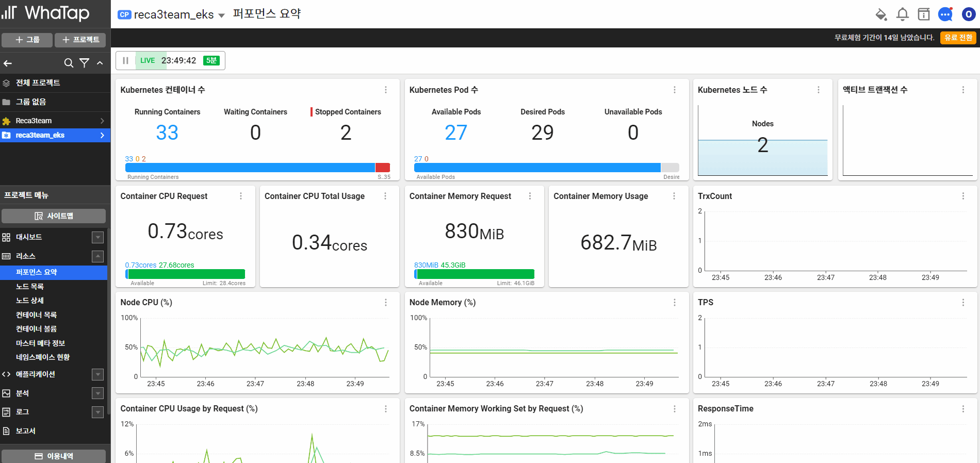This screenshot has height=463, width=980.
Task: Expand the 분석 menu arrow
Action: [97, 393]
